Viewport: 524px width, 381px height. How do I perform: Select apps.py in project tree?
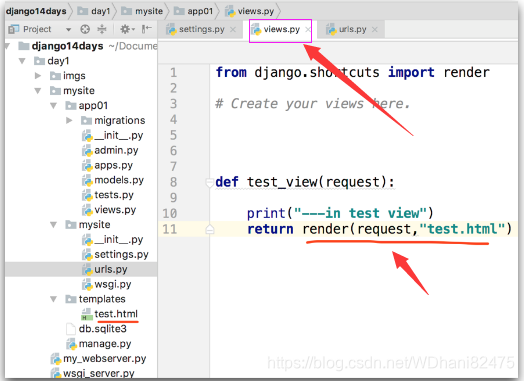113,165
